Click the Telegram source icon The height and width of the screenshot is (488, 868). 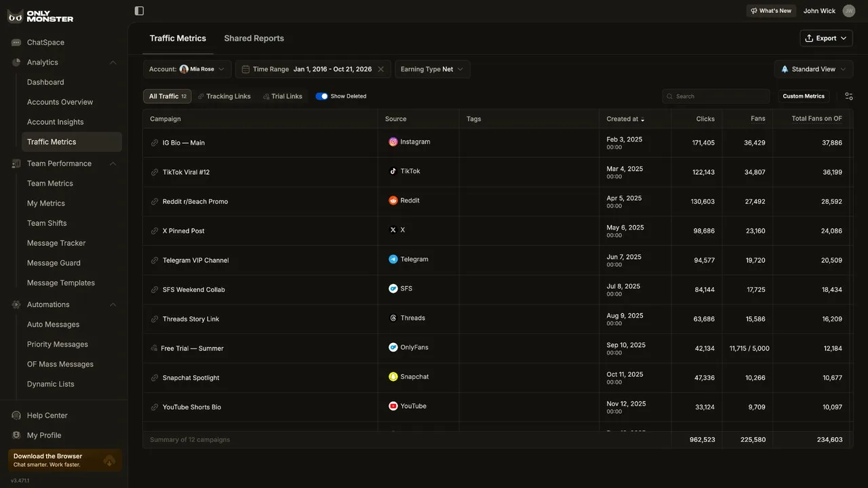393,259
